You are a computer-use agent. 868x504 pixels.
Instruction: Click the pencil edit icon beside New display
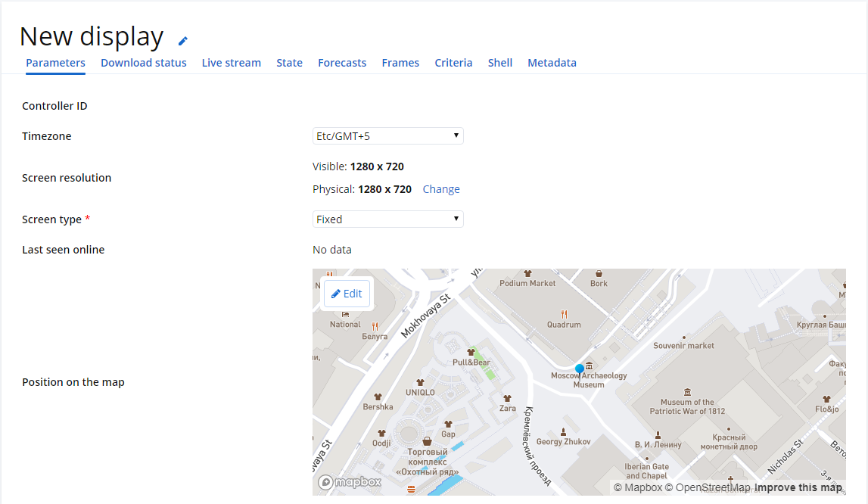[182, 39]
